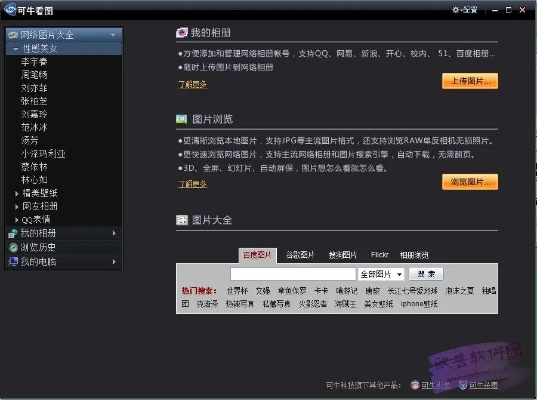Click hot search term 美女壁纸

coord(378,304)
